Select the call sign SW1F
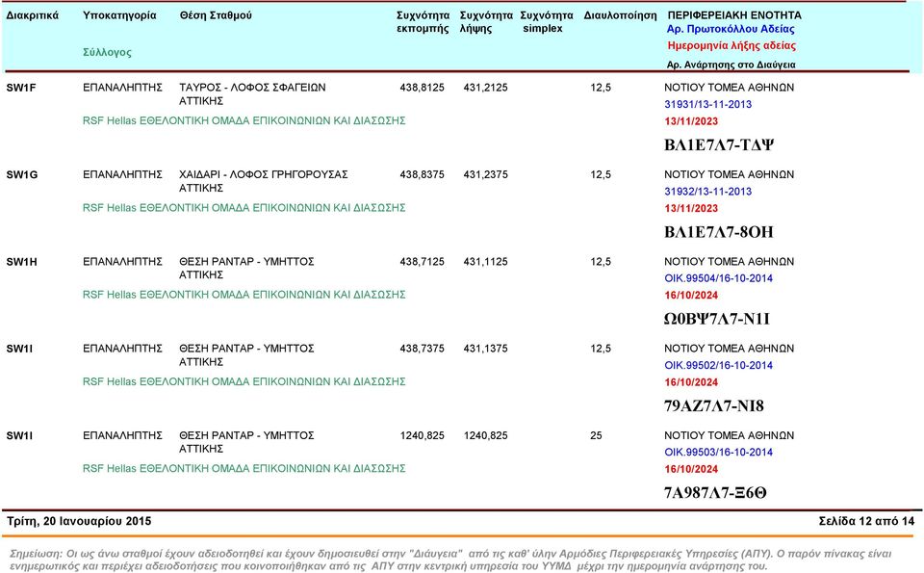 click(x=21, y=88)
